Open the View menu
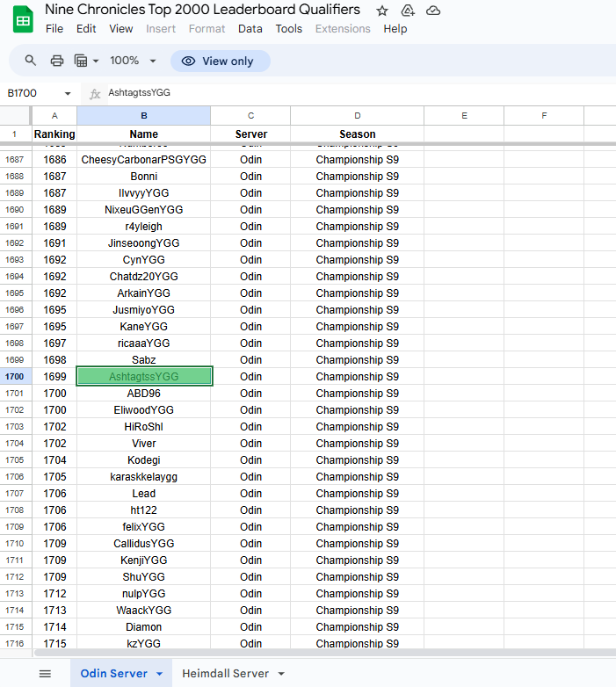Viewport: 616px width, 687px height. pyautogui.click(x=121, y=29)
